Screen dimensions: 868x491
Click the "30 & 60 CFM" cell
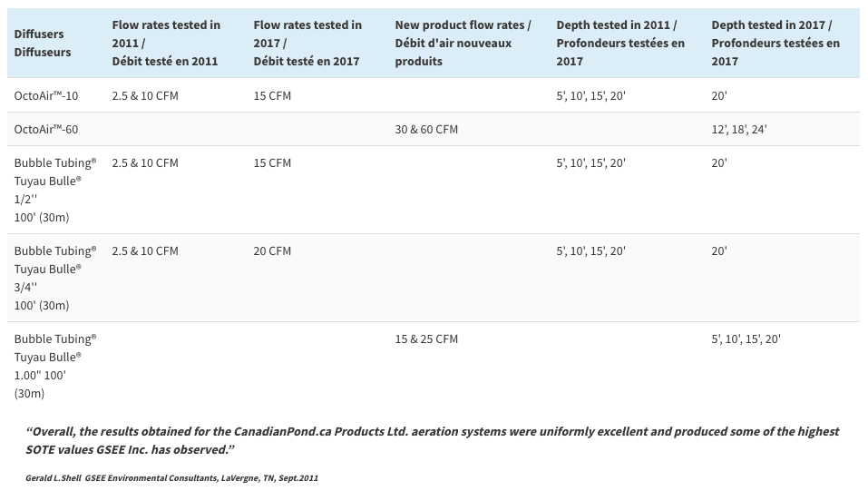426,129
